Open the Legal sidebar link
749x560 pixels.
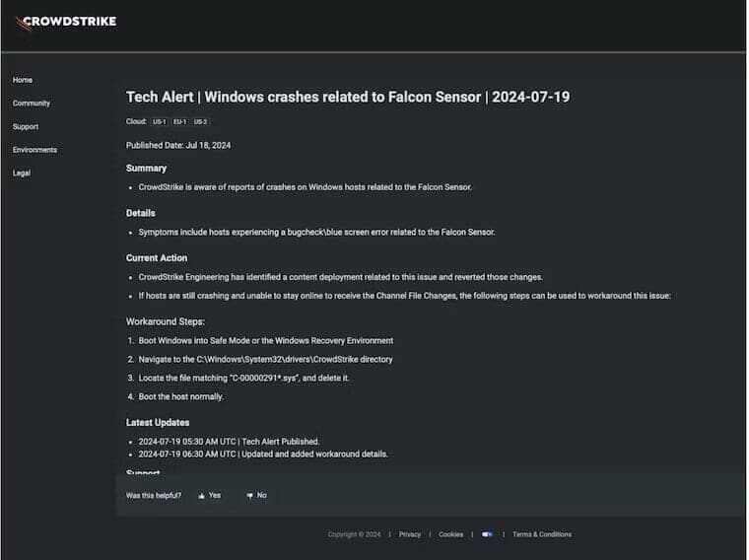pos(22,174)
